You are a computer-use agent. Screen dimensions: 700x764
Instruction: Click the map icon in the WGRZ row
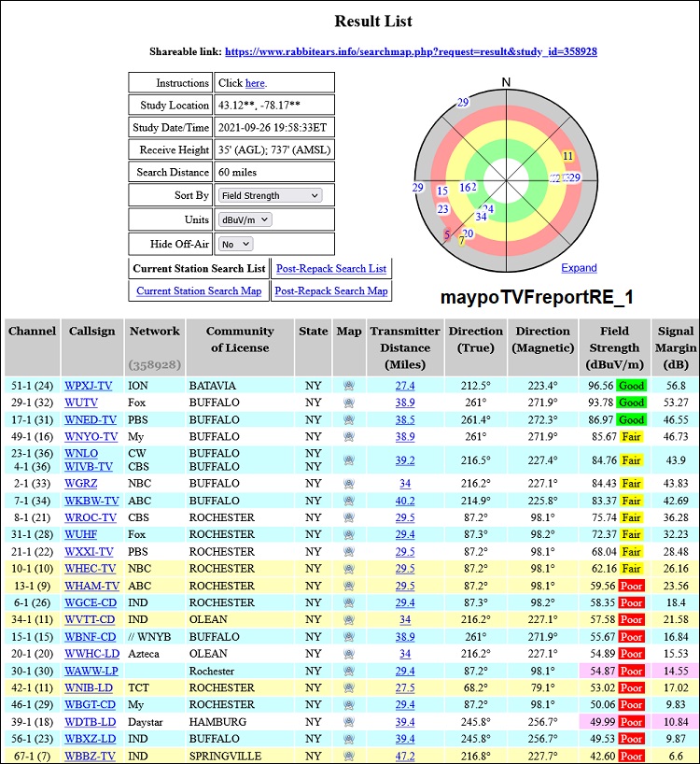348,483
